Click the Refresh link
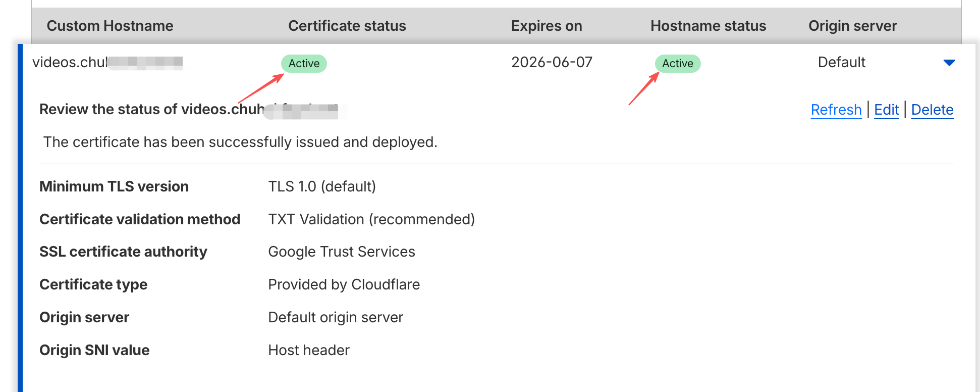This screenshot has height=392, width=980. pyautogui.click(x=836, y=110)
